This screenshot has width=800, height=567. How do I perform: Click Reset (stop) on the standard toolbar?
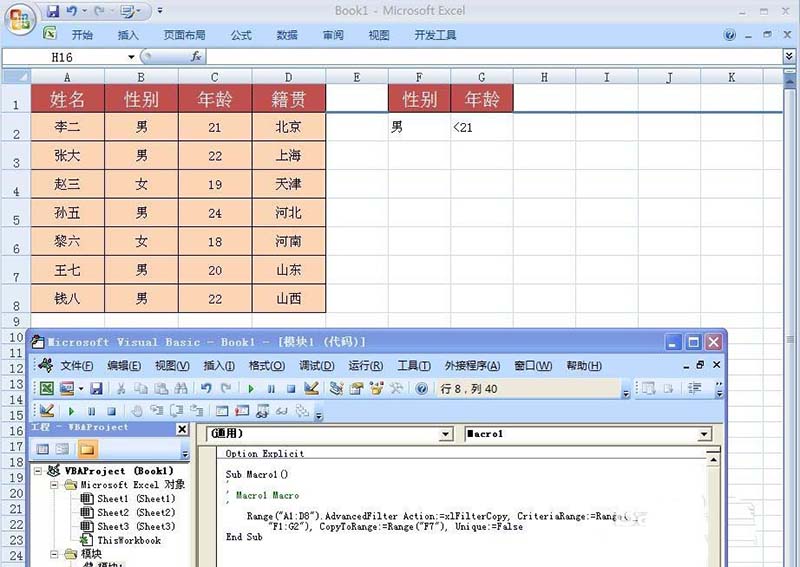291,389
